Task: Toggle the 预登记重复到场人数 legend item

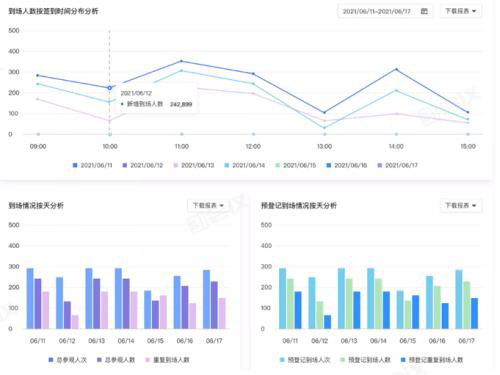Action: [x=432, y=360]
